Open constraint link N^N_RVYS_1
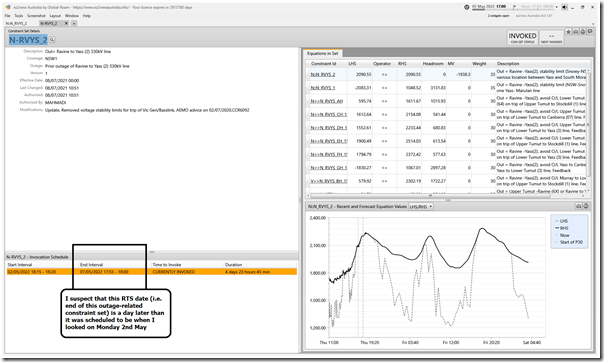The width and height of the screenshot is (604, 362). pyautogui.click(x=323, y=88)
